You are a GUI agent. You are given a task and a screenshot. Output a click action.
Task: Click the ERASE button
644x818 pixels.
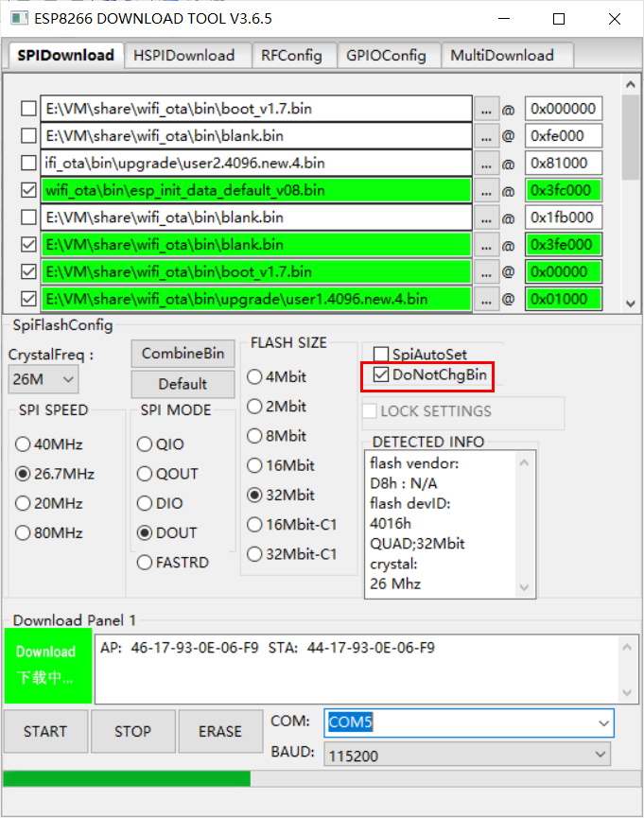point(220,731)
